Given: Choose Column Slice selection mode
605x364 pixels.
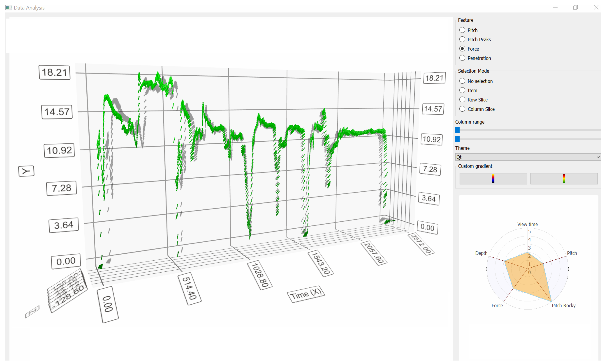Looking at the screenshot, I should coord(462,109).
